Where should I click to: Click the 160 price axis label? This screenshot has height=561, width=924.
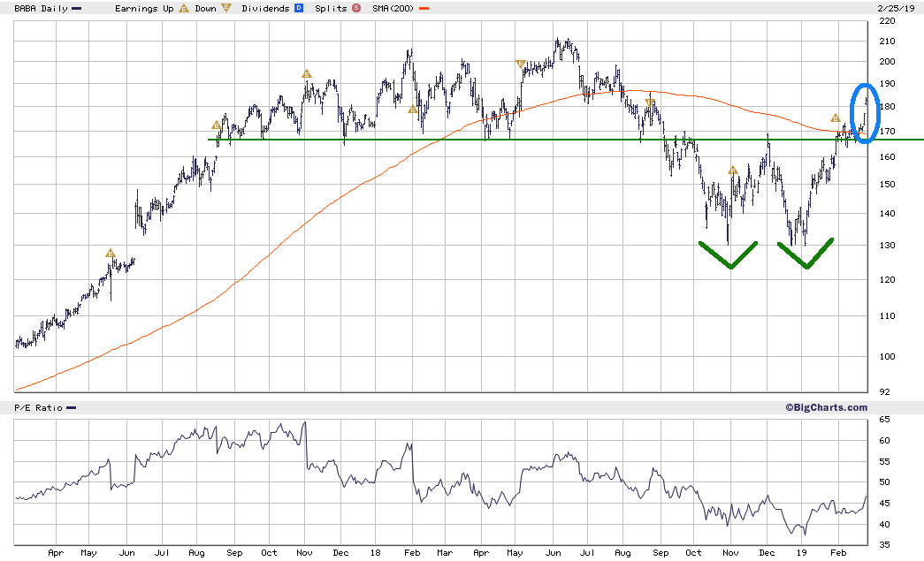[887, 156]
